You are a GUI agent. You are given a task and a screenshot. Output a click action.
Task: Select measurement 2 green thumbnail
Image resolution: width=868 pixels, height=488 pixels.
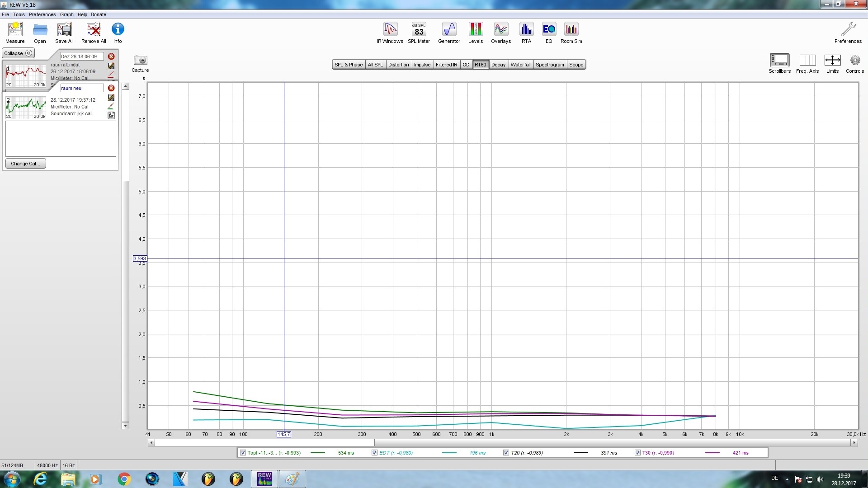(x=26, y=108)
